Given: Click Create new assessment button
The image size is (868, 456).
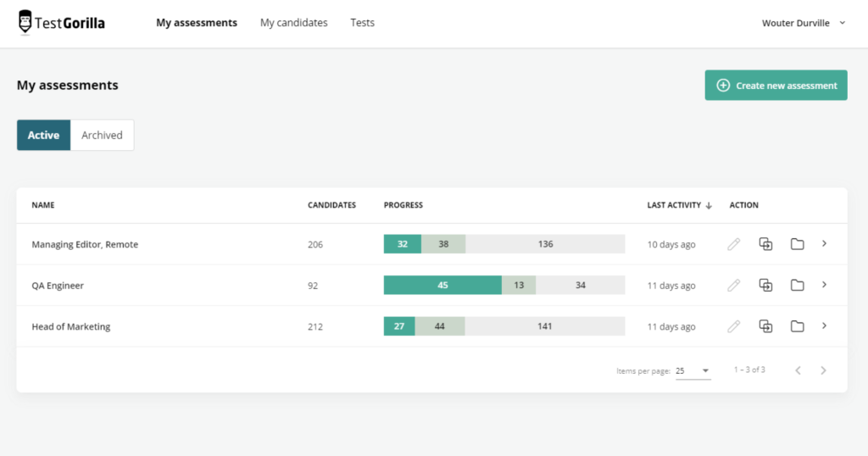Looking at the screenshot, I should (776, 86).
